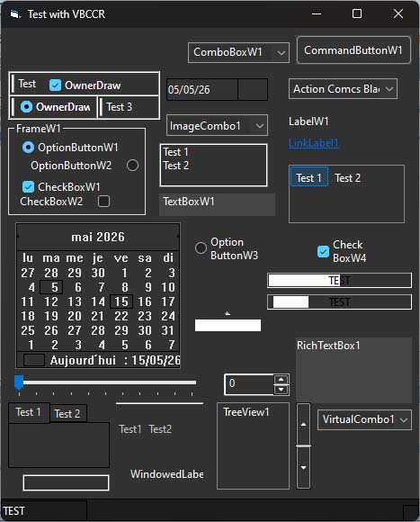Open the date picker drop-down button
Image resolution: width=420 pixels, height=522 pixels.
pyautogui.click(x=253, y=90)
